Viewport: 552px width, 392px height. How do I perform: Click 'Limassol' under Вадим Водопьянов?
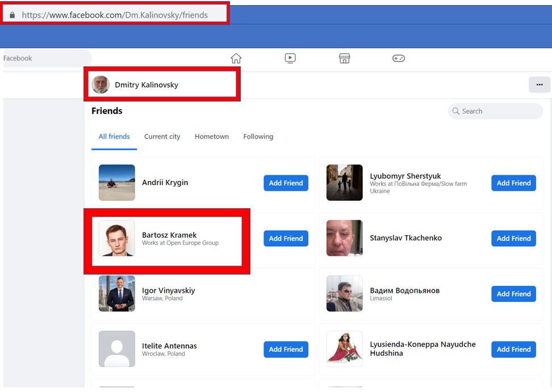(x=380, y=298)
